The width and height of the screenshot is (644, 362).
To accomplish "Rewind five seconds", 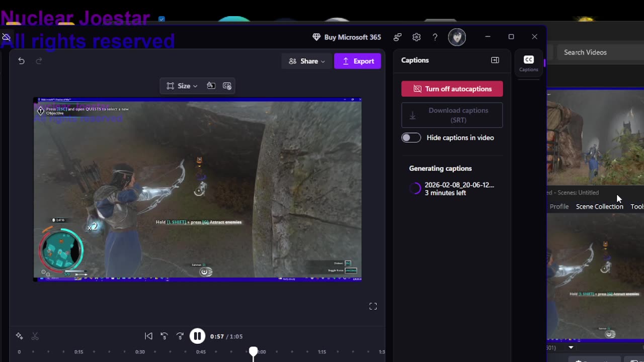I will pyautogui.click(x=164, y=336).
